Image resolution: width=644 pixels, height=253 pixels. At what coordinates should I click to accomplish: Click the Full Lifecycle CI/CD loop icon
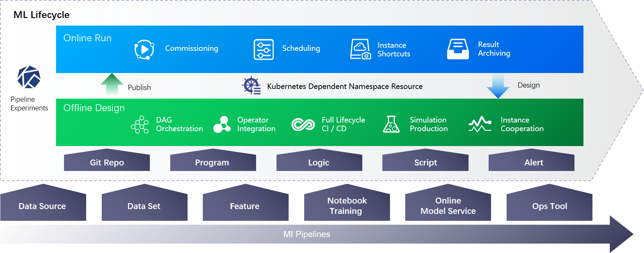pyautogui.click(x=303, y=125)
